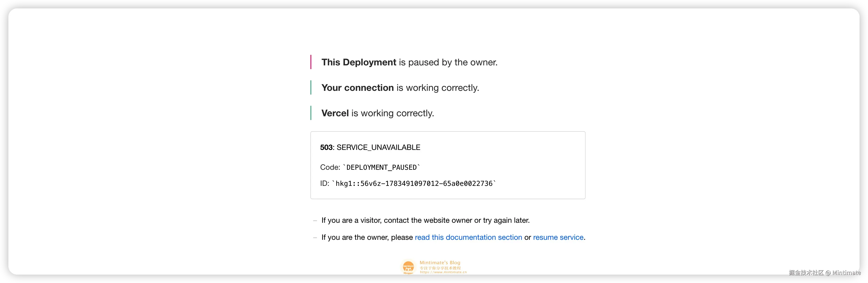Image resolution: width=868 pixels, height=283 pixels.
Task: Click 'Your connection is working correctly' line
Action: tap(400, 88)
